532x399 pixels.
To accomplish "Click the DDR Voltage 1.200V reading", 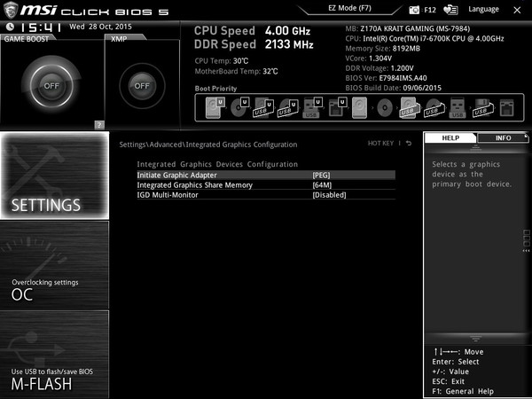I will click(379, 68).
